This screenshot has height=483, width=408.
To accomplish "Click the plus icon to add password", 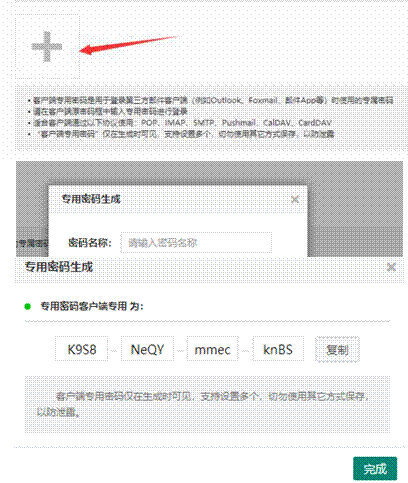I will [47, 47].
